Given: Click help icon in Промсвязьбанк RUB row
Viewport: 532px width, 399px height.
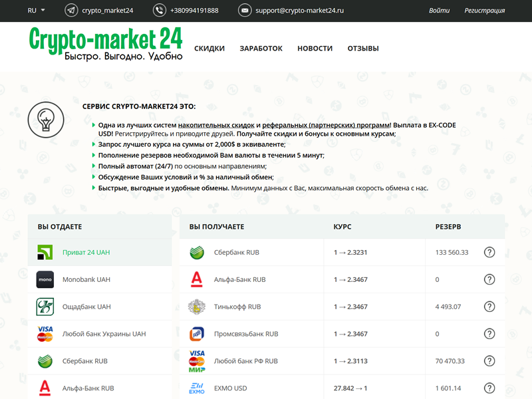Looking at the screenshot, I should tap(489, 334).
